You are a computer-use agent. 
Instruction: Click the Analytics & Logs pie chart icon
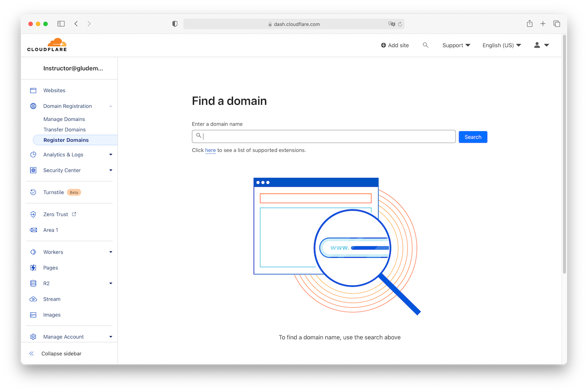tap(33, 155)
